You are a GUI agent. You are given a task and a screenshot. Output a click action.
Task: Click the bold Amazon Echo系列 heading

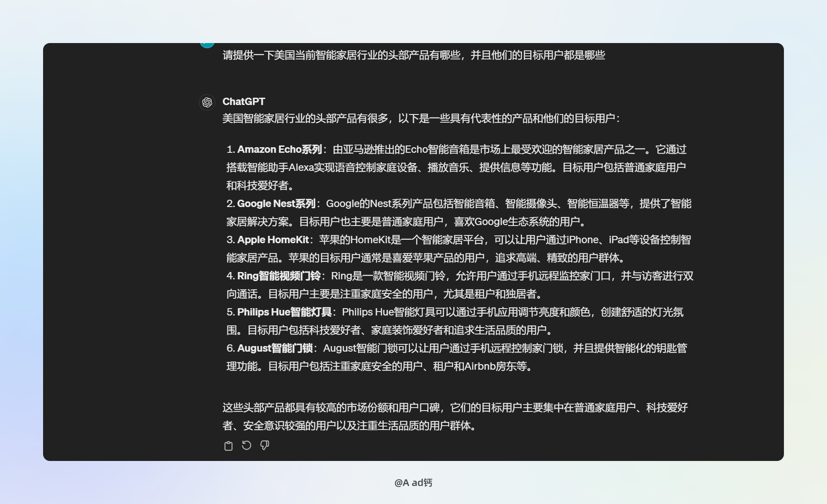pos(280,149)
